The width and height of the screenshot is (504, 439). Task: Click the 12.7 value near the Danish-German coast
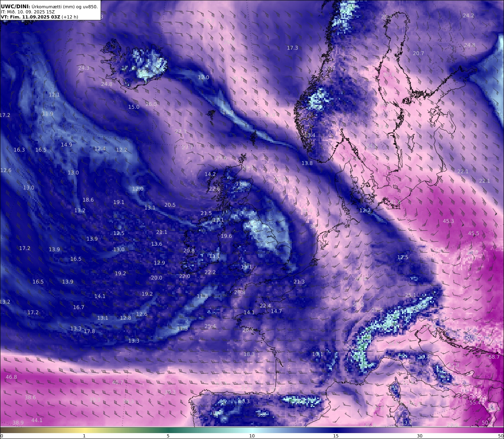coord(365,211)
